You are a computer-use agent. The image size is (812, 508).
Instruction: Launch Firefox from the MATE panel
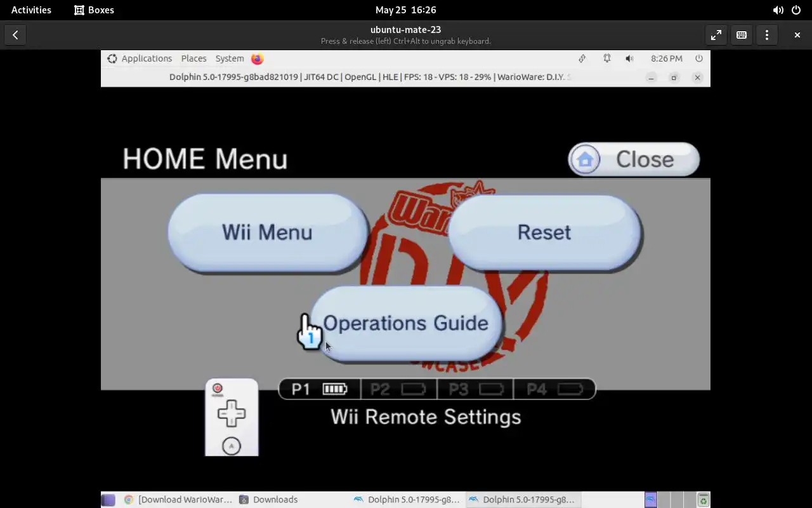[257, 58]
